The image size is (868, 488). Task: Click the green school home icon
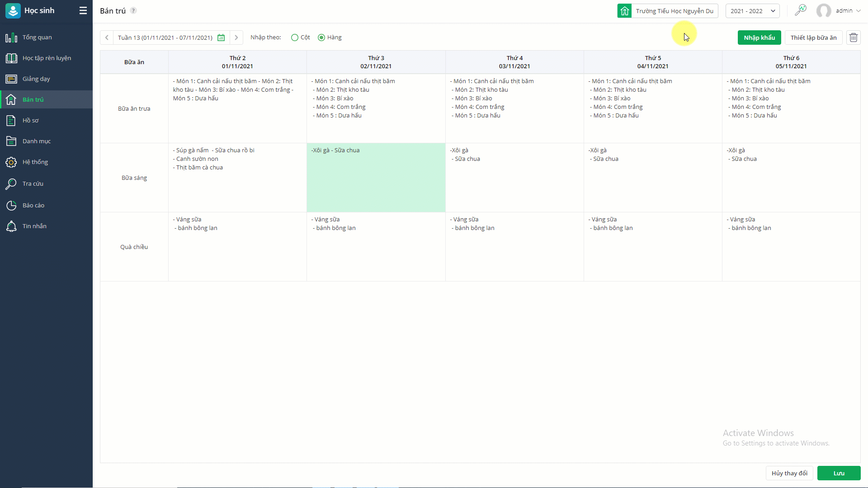(624, 11)
